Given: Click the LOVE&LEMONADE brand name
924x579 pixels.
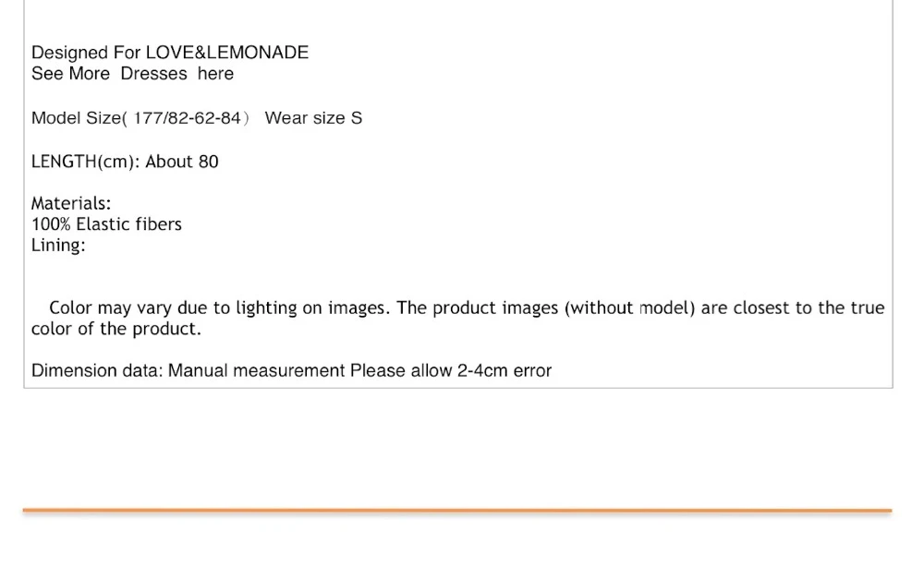Looking at the screenshot, I should tap(227, 53).
